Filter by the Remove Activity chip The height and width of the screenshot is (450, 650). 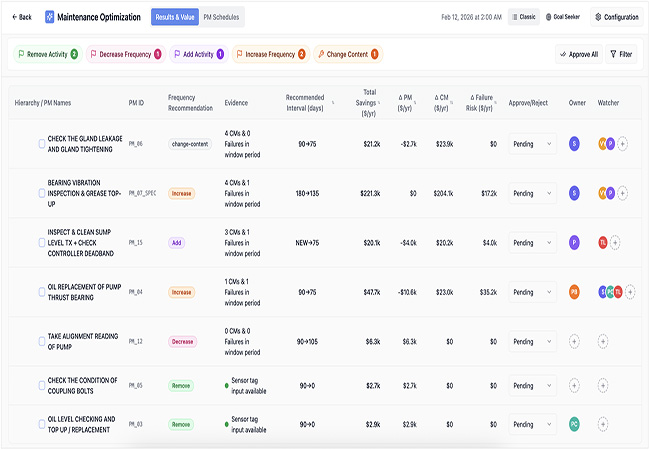tap(48, 54)
